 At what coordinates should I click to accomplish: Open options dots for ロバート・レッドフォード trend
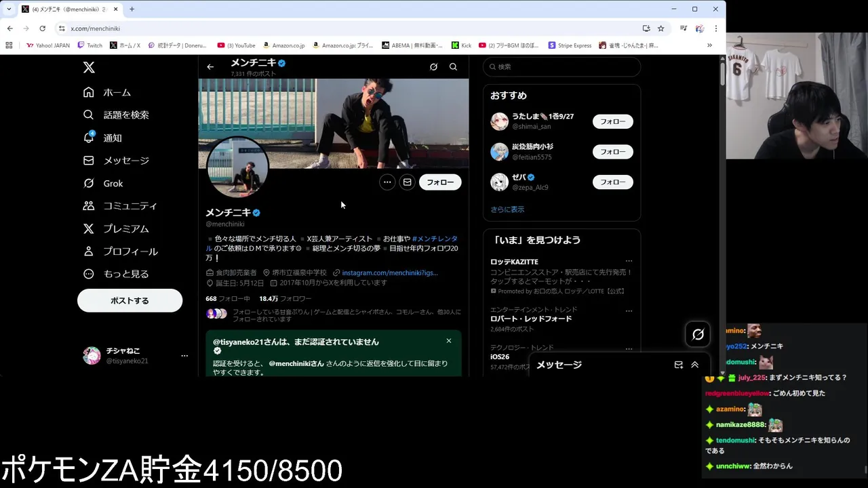click(629, 310)
